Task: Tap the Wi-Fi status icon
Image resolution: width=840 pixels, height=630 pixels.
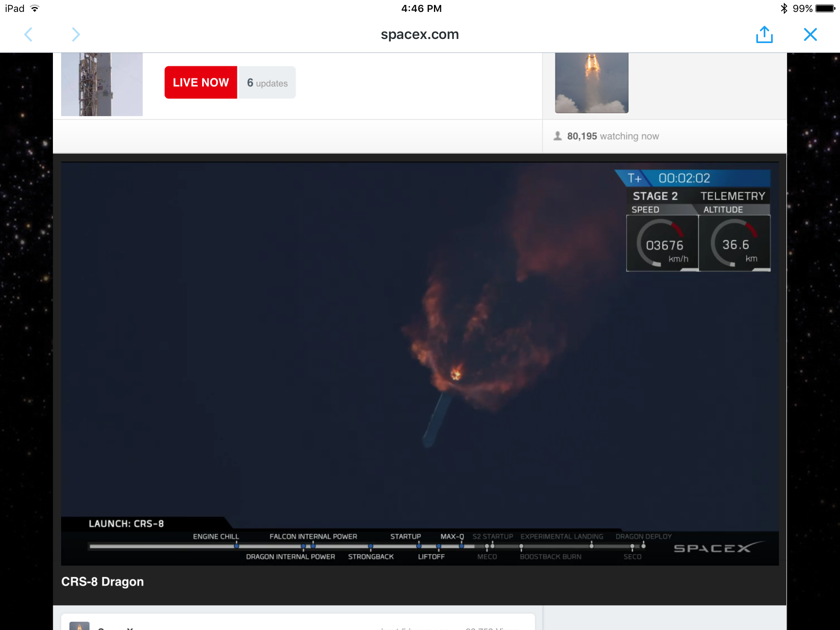Action: pyautogui.click(x=35, y=8)
